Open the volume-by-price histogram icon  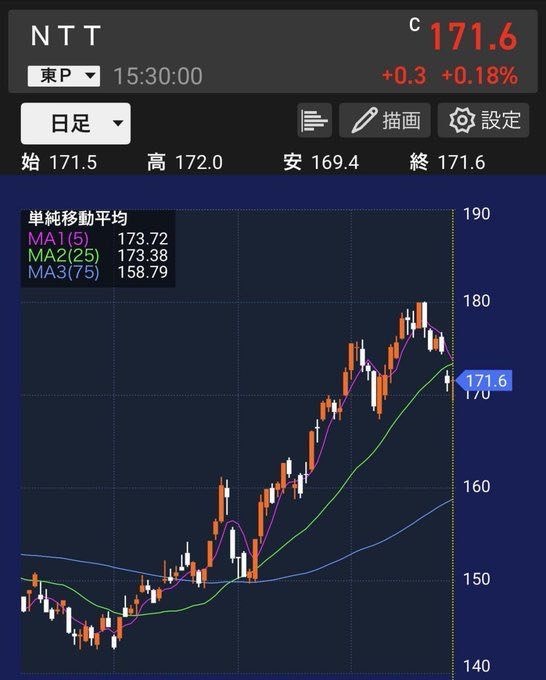point(315,120)
